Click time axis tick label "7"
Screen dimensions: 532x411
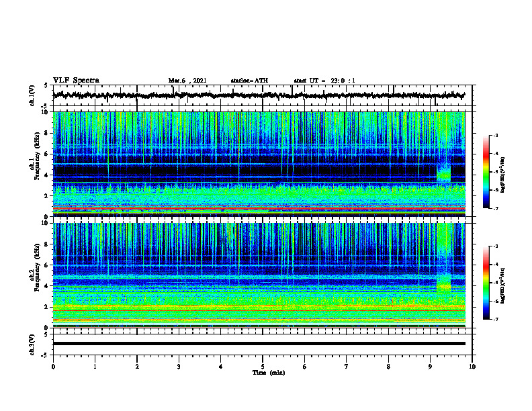[347, 367]
